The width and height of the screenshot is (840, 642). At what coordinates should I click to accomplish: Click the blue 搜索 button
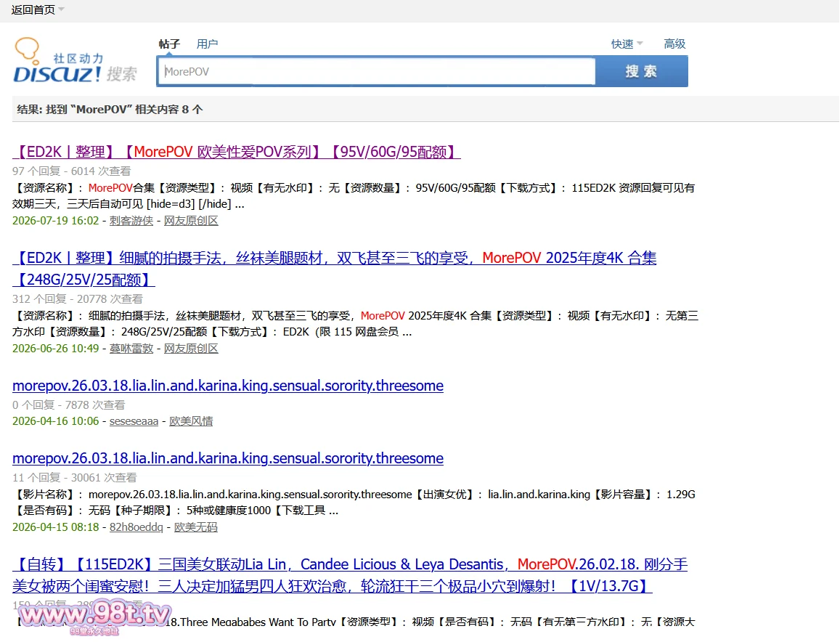[x=641, y=71]
